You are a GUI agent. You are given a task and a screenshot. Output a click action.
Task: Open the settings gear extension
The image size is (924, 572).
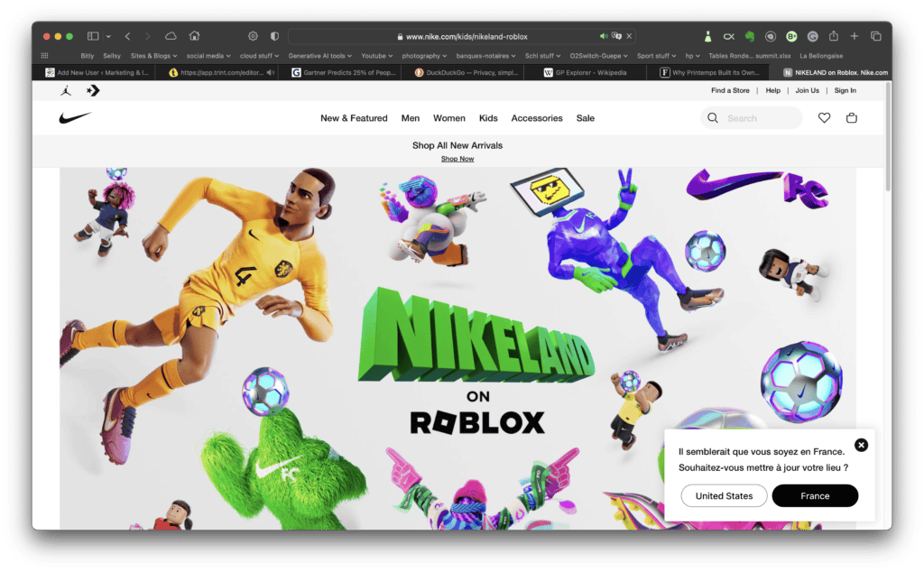click(253, 36)
